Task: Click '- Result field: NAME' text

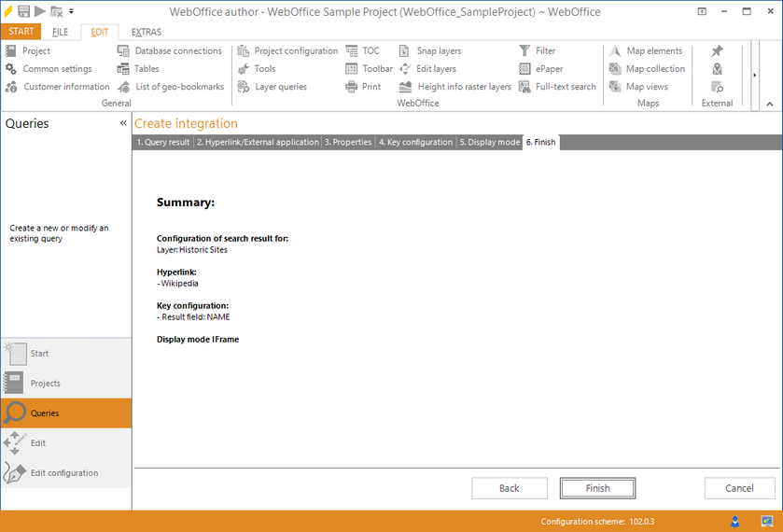Action: pos(193,316)
